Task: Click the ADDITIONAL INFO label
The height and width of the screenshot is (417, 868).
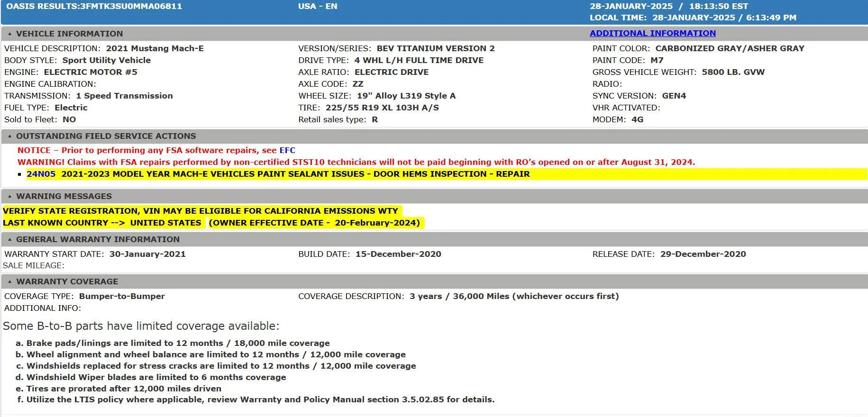Action: 43,308
